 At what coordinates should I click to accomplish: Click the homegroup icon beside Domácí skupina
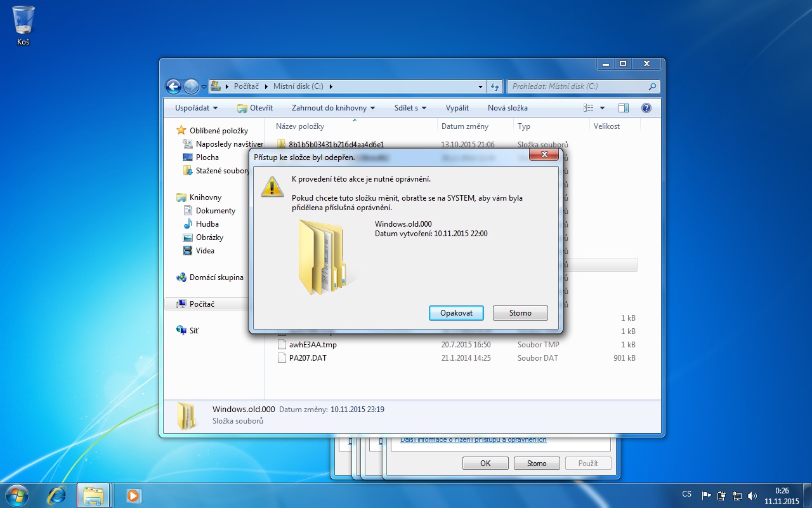pyautogui.click(x=181, y=277)
